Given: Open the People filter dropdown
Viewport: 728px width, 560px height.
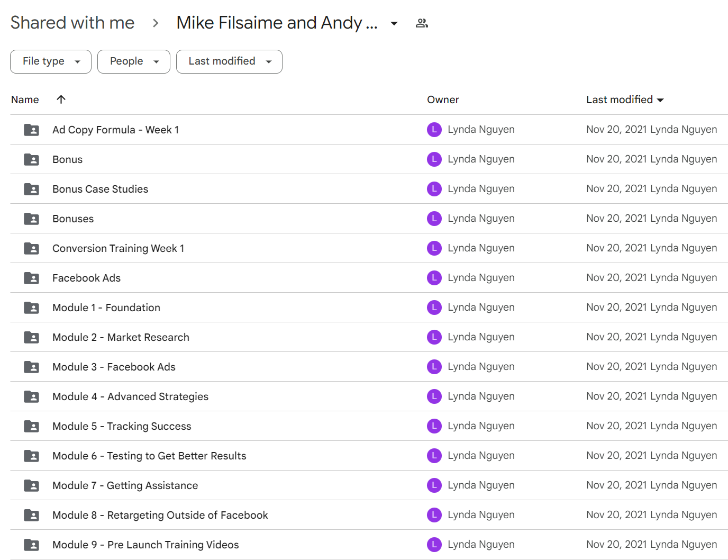Looking at the screenshot, I should point(134,61).
